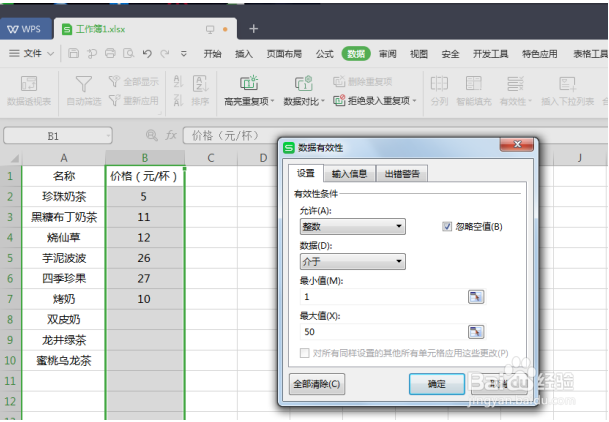Click the print icon in quick toolbar
The width and height of the screenshot is (609, 422).
[x=110, y=53]
